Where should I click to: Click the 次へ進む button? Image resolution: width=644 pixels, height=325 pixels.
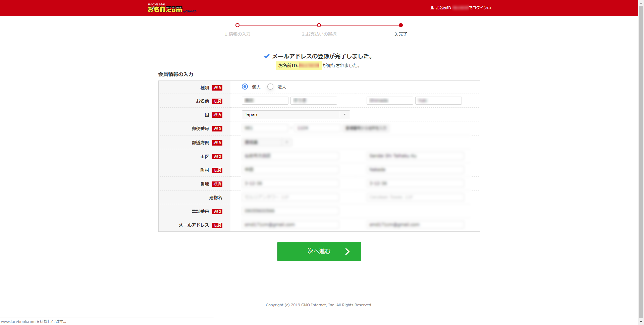point(319,252)
